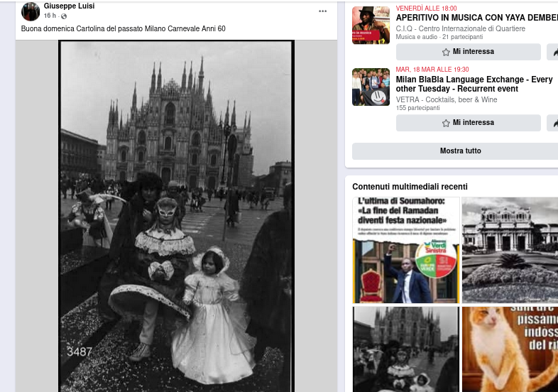Click the Contenuti multimediali recenti heading

[x=410, y=187]
